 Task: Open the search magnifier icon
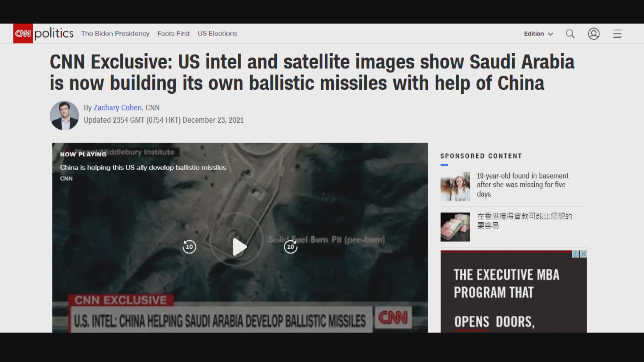pyautogui.click(x=570, y=34)
